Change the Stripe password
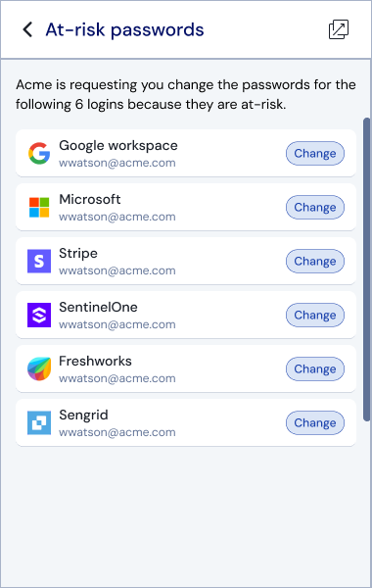 315,261
